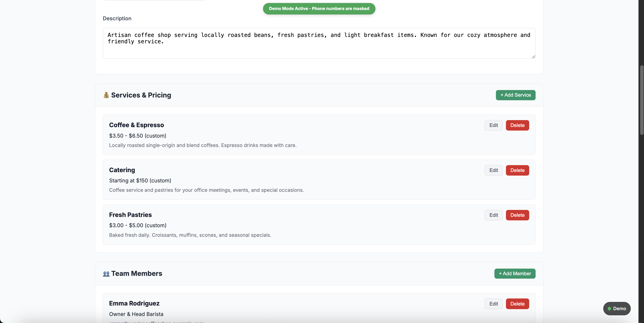
Task: Click the + Add Service button
Action: (x=516, y=95)
